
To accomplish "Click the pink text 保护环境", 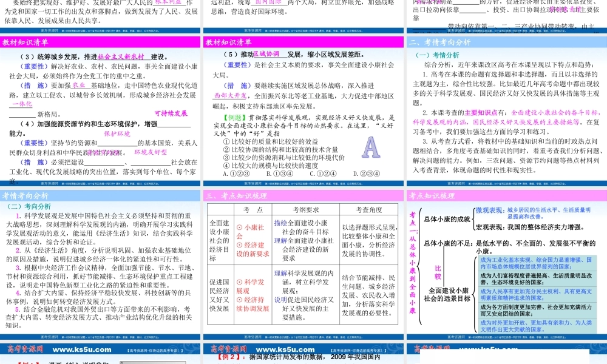I will pos(117,134).
